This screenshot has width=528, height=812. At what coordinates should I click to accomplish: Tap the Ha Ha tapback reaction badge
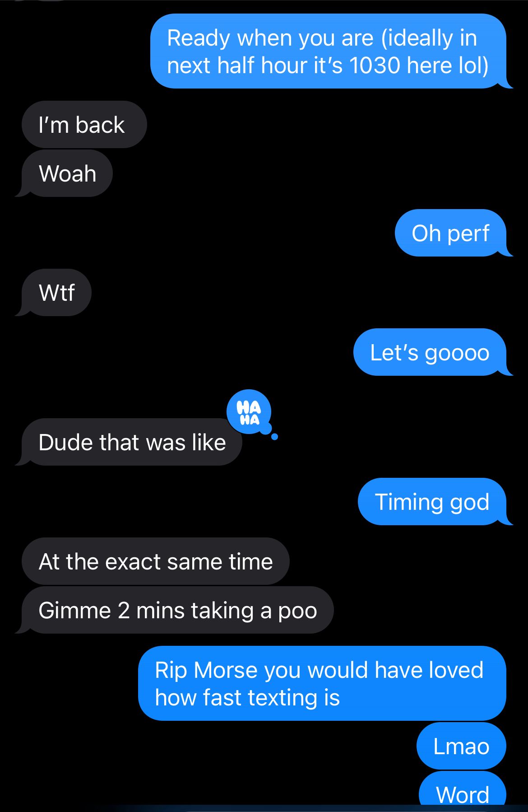pyautogui.click(x=249, y=412)
